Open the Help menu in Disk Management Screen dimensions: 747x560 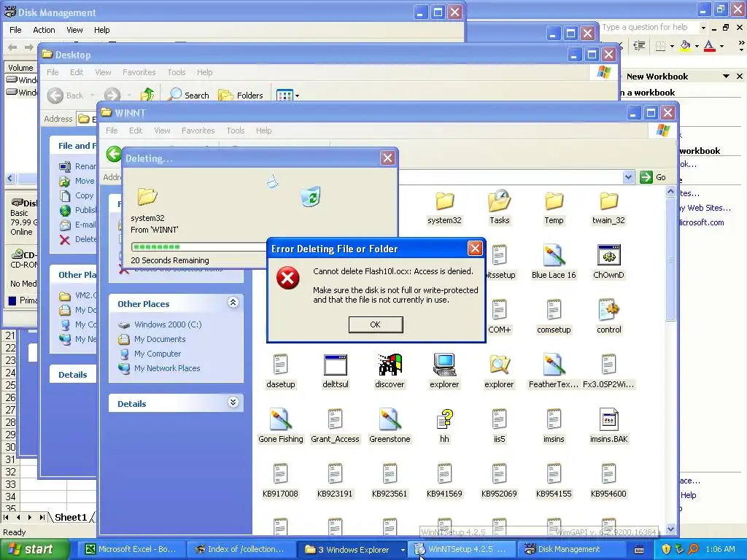(101, 29)
